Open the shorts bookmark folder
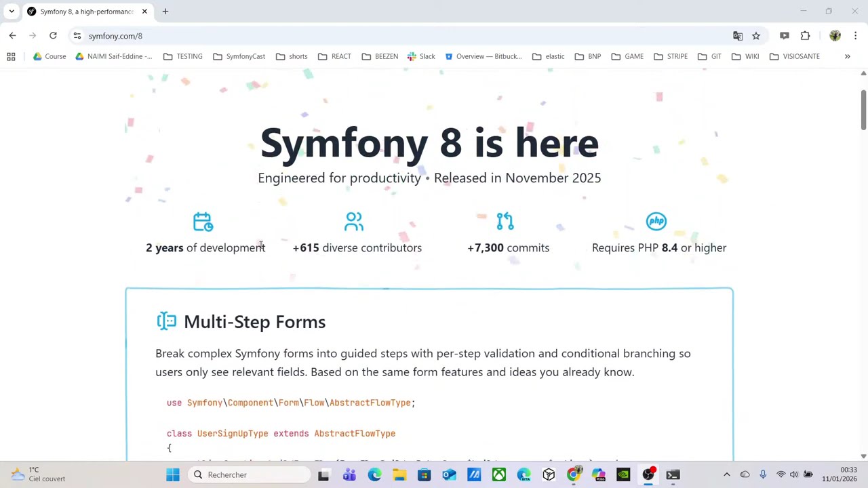 pos(292,56)
